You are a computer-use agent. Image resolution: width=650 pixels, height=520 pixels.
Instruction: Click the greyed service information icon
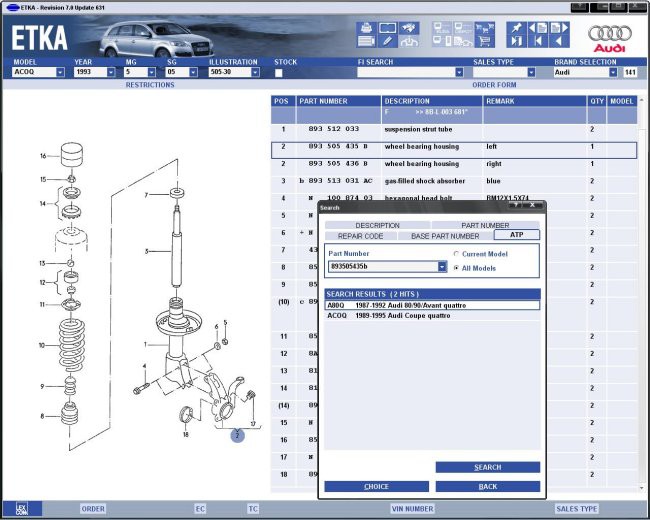[x=409, y=41]
